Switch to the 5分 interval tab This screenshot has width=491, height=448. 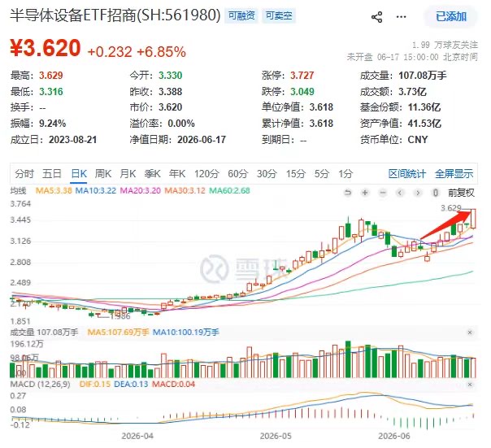click(x=322, y=173)
